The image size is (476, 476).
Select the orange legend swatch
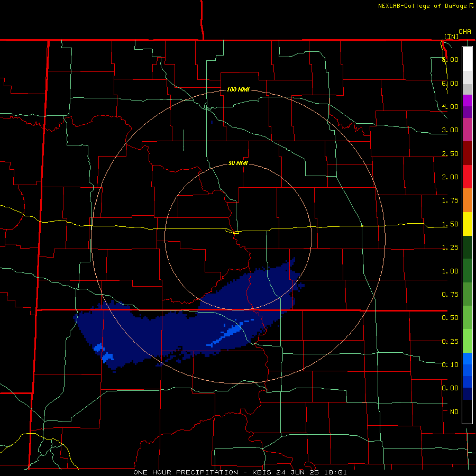[467, 200]
